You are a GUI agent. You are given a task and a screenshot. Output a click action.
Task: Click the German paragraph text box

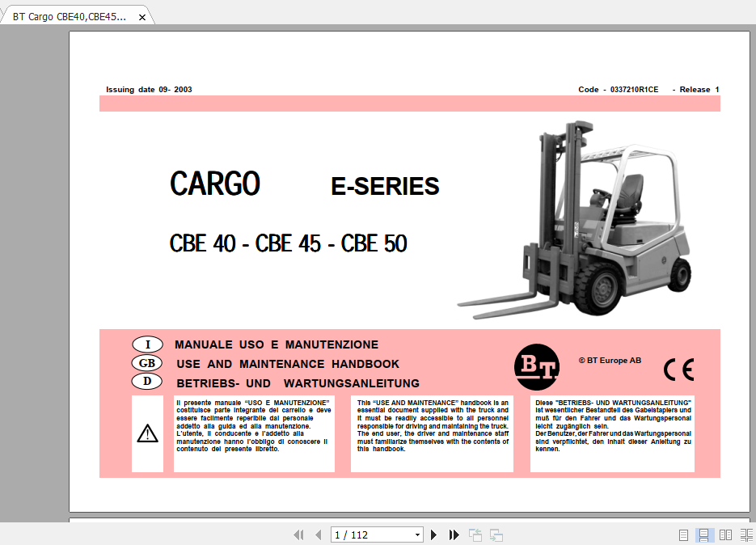612,433
